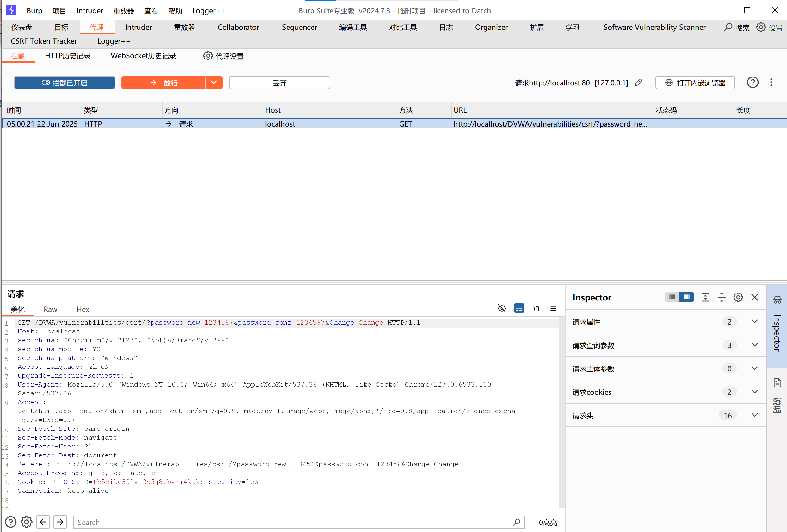Click the Inspector expand all sections icon
Viewport: 787px width, 532px height.
(x=705, y=297)
